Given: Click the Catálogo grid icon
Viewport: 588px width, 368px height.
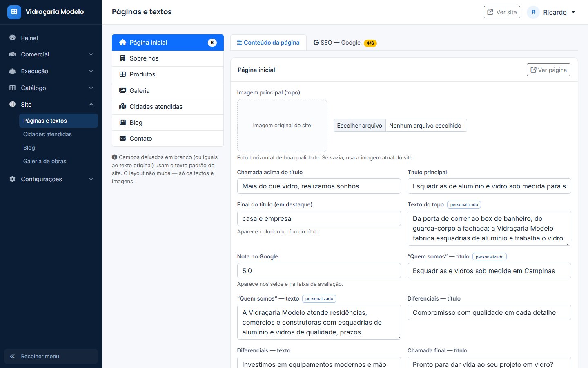Looking at the screenshot, I should [x=13, y=88].
